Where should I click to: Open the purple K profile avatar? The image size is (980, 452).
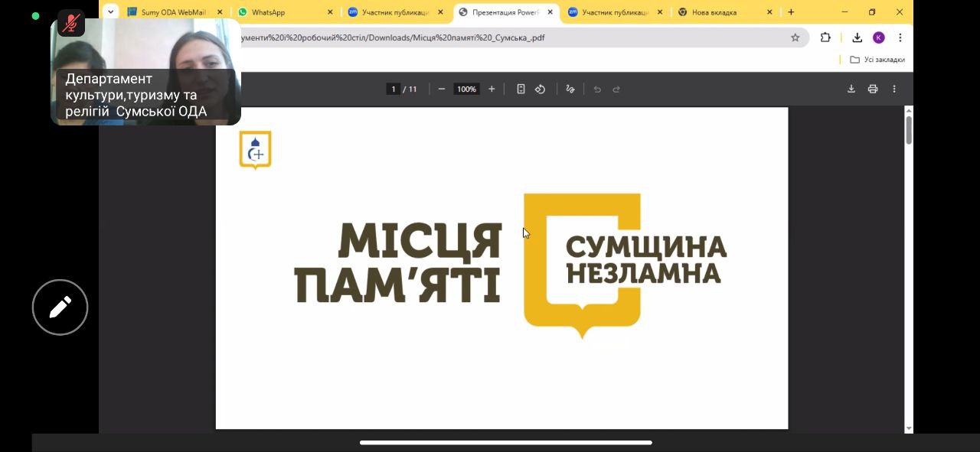pyautogui.click(x=879, y=37)
